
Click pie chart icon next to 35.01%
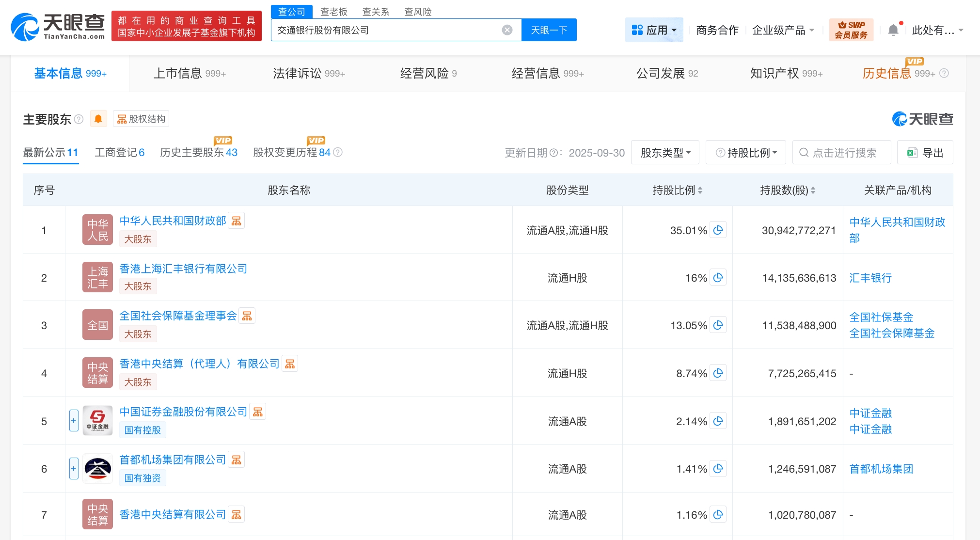(x=718, y=230)
